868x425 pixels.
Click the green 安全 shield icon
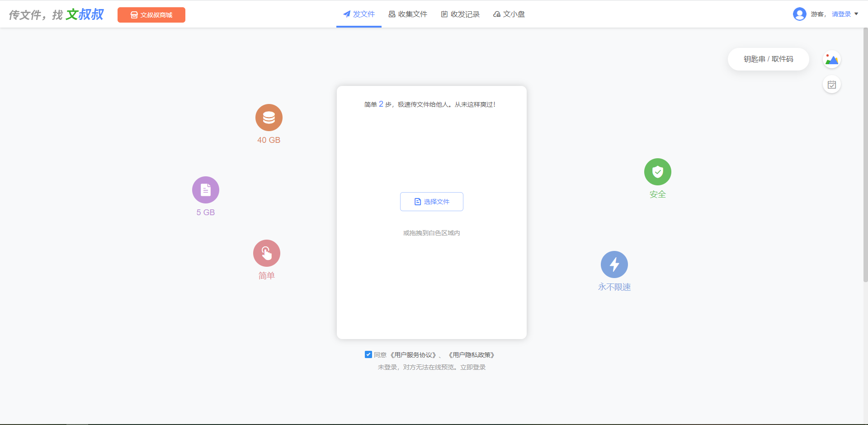(658, 172)
